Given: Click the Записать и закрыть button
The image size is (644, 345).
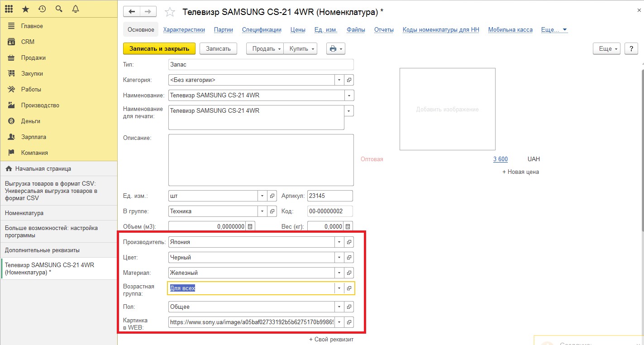Looking at the screenshot, I should [x=159, y=48].
